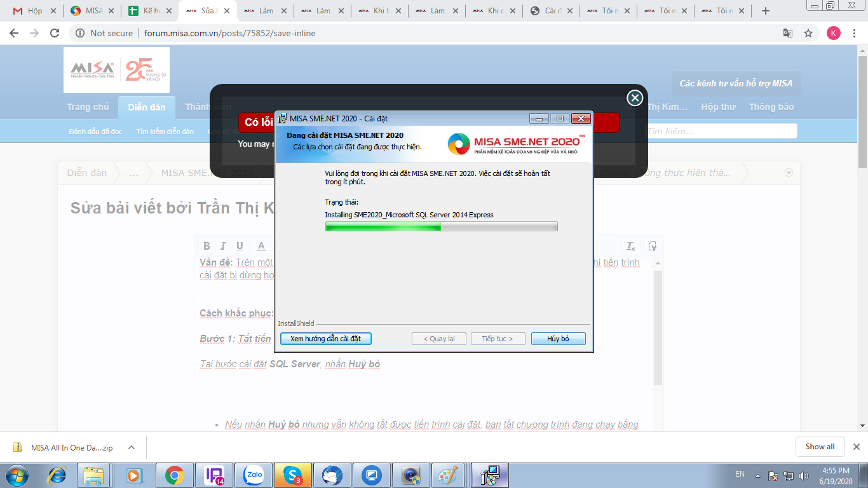
Task: Click the < Quay lại installer button
Action: pos(439,339)
